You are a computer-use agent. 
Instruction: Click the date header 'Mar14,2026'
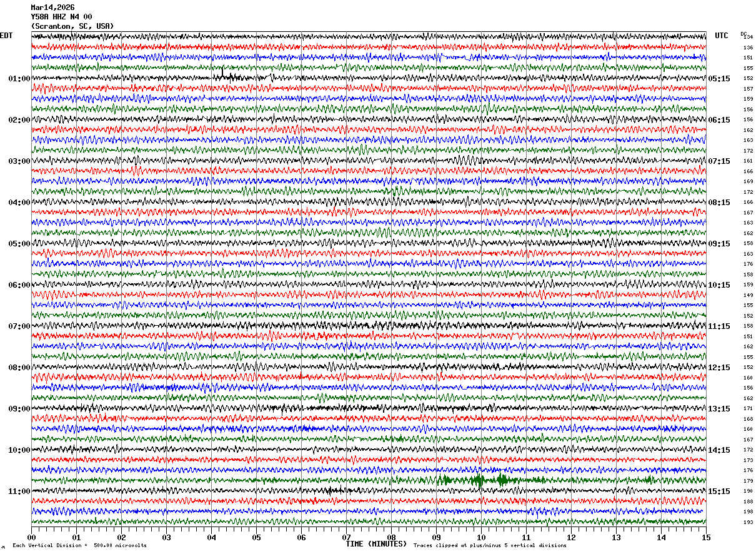tap(52, 8)
